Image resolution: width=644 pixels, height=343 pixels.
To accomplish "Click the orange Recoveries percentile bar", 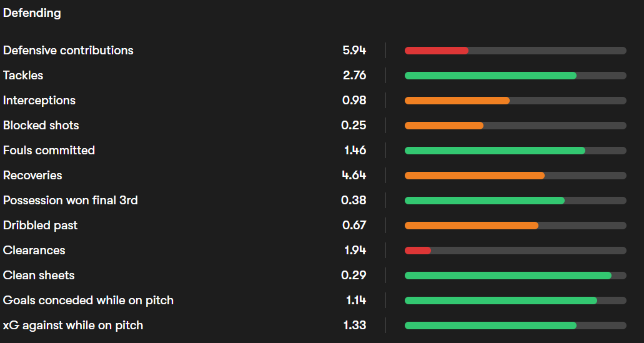I will 475,176.
